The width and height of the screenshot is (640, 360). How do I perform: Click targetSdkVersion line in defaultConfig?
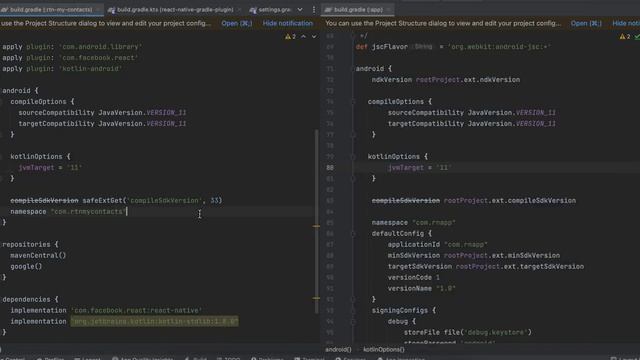pyautogui.click(x=486, y=267)
